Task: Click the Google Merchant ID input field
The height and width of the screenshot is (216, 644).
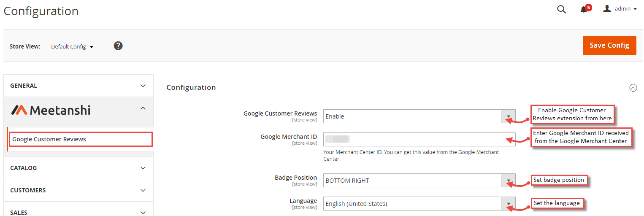Action: tap(419, 139)
